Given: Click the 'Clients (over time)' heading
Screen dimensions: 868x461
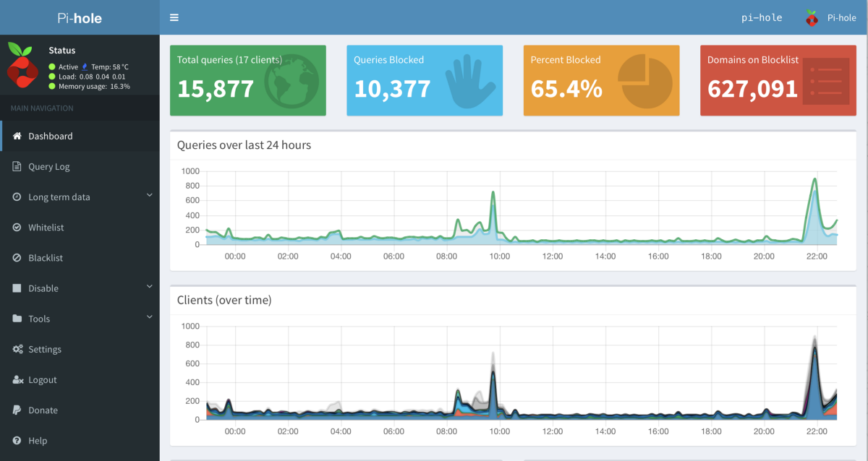Looking at the screenshot, I should (x=224, y=300).
